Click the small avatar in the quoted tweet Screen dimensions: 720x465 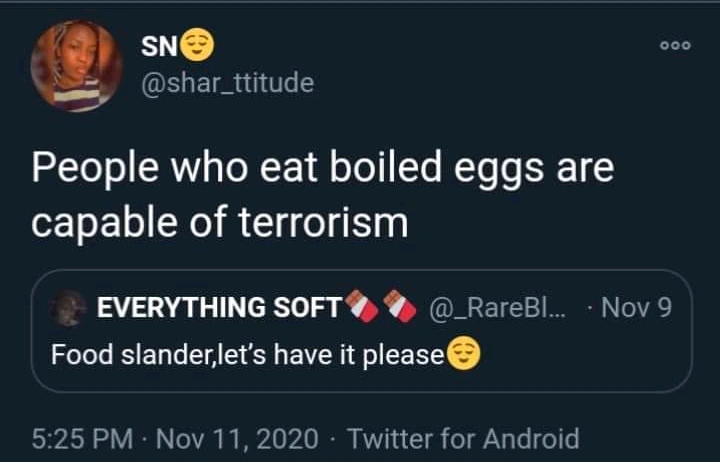click(x=69, y=308)
